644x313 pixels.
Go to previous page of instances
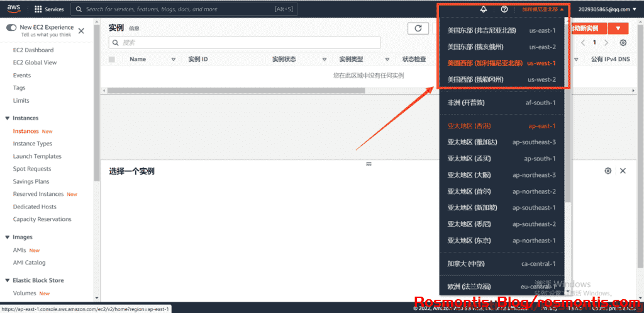pyautogui.click(x=584, y=43)
